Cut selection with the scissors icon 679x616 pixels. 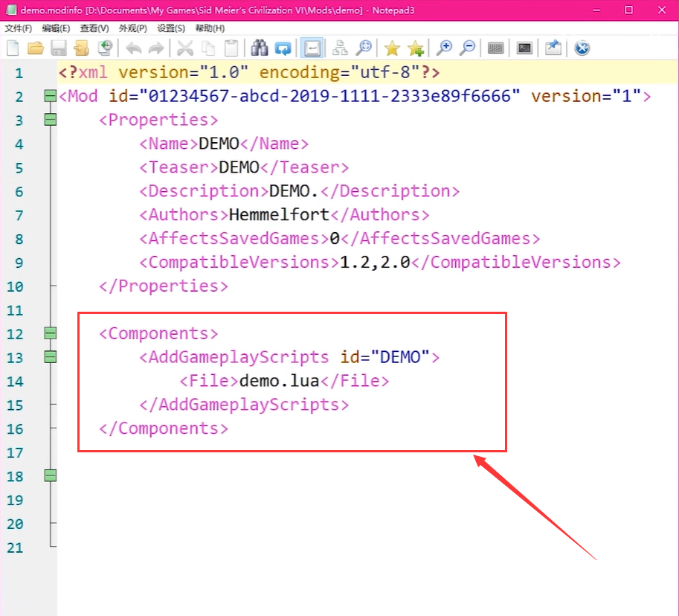pyautogui.click(x=185, y=48)
